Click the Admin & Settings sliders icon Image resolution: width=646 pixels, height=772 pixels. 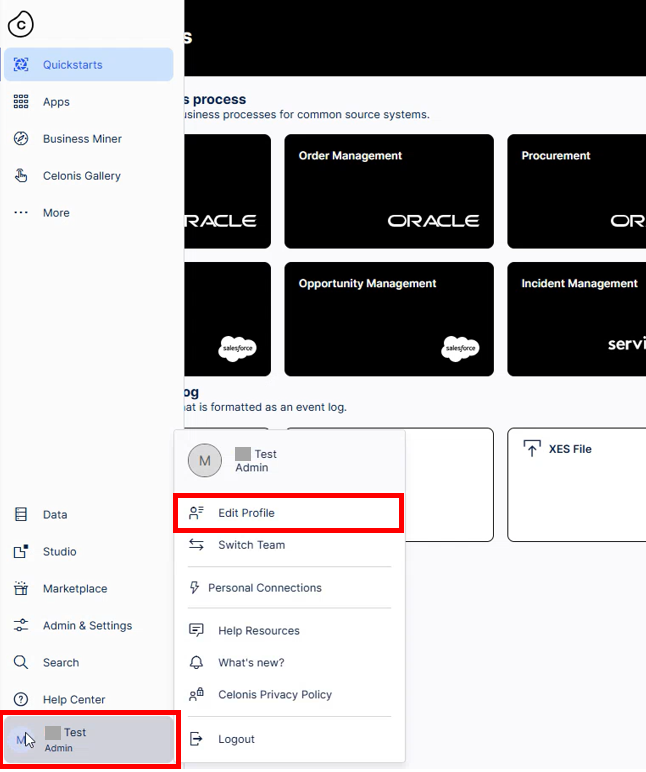click(21, 625)
